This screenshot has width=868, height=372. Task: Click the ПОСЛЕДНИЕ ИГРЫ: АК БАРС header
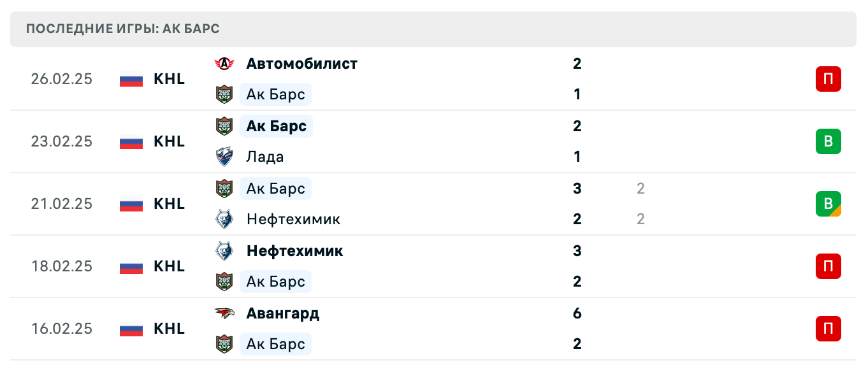coord(121,29)
